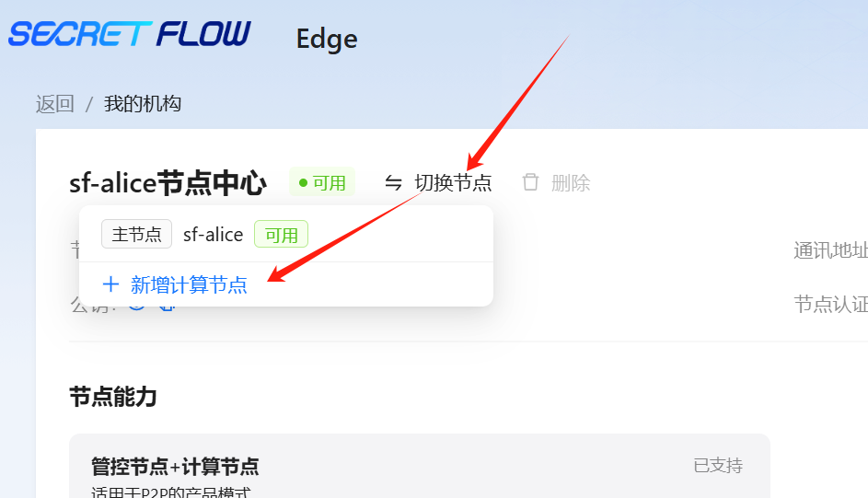
Task: Go back via the 返回 link
Action: click(x=55, y=103)
